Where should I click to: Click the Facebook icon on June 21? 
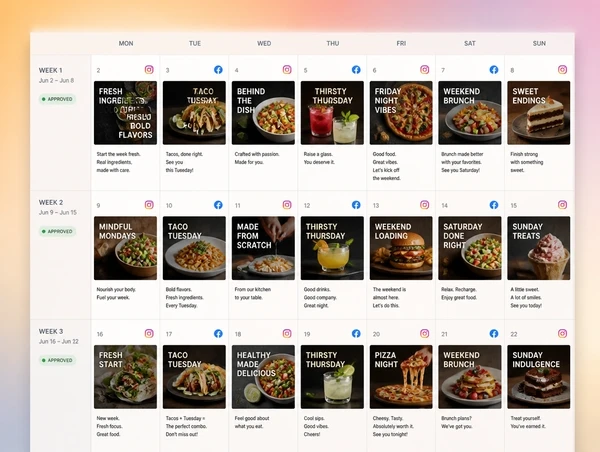point(494,333)
